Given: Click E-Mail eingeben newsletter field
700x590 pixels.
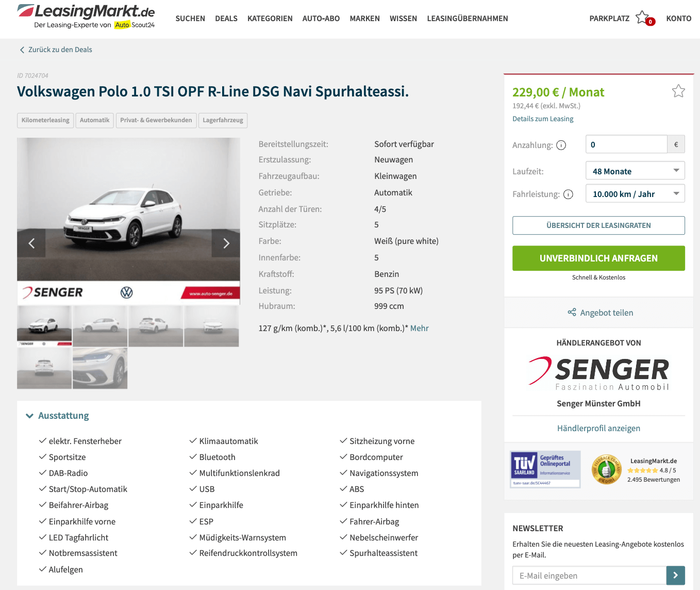Looking at the screenshot, I should click(x=589, y=576).
